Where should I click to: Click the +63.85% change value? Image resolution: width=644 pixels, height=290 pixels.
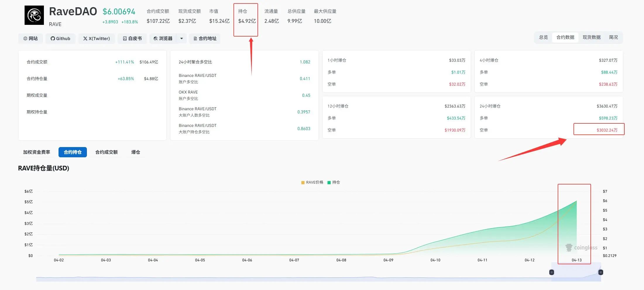[x=126, y=79]
